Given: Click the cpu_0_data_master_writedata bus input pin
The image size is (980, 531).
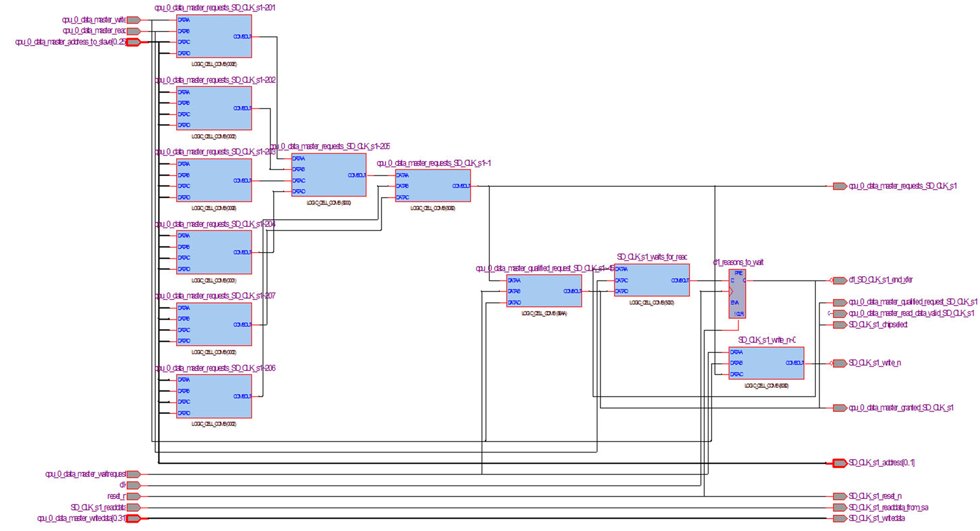Looking at the screenshot, I should (133, 518).
